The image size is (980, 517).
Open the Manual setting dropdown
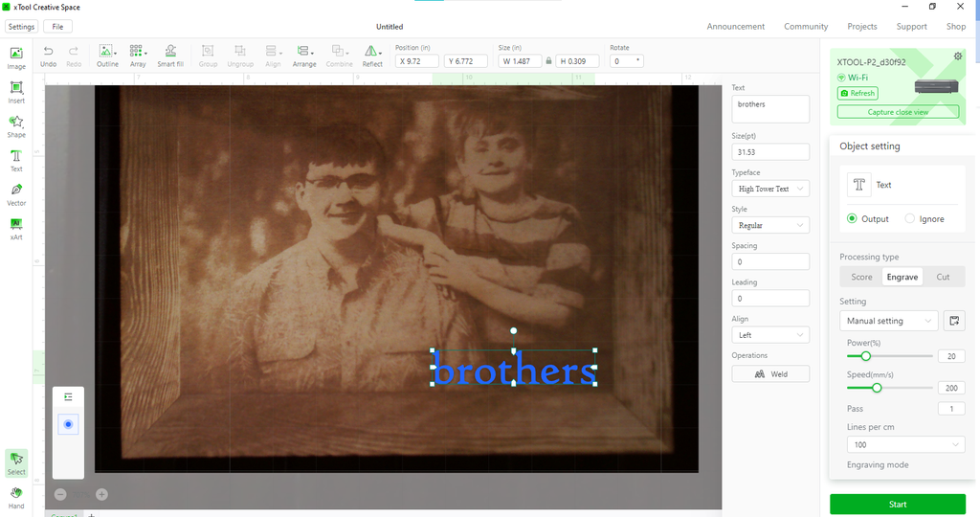click(x=888, y=321)
